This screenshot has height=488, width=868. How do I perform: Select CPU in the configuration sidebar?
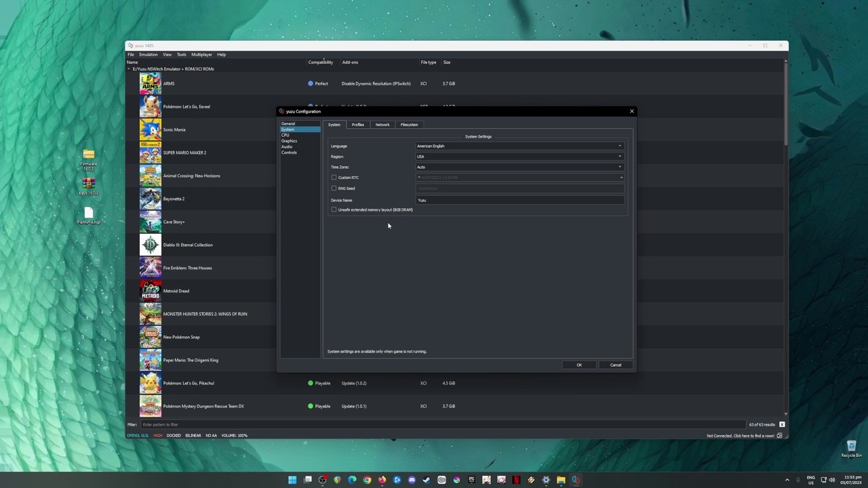(x=285, y=135)
